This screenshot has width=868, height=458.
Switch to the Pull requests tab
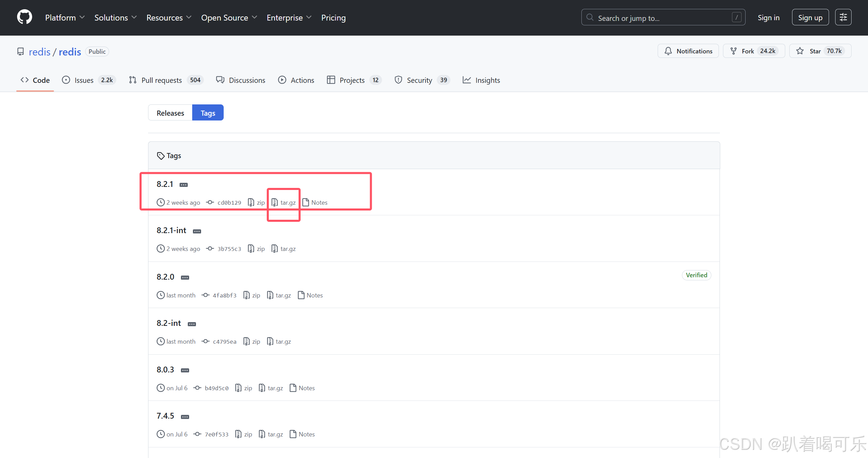166,80
